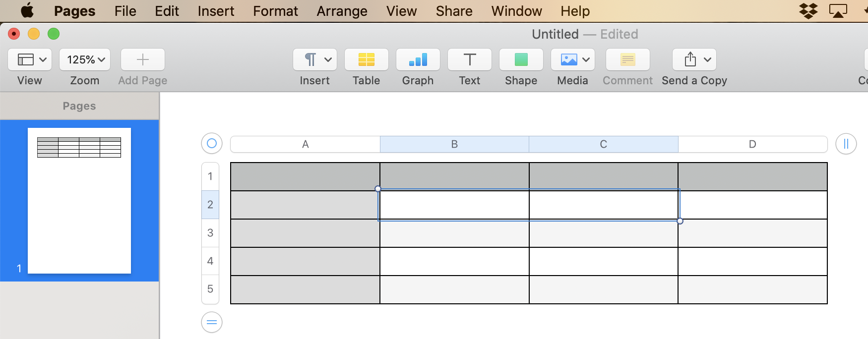Image resolution: width=868 pixels, height=339 pixels.
Task: Open the Format menu
Action: (x=275, y=11)
